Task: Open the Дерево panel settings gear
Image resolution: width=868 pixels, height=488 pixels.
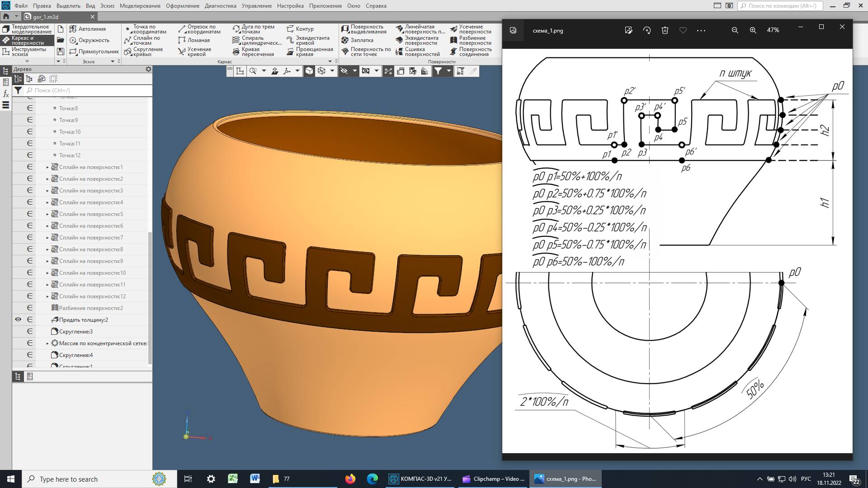Action: (x=148, y=69)
